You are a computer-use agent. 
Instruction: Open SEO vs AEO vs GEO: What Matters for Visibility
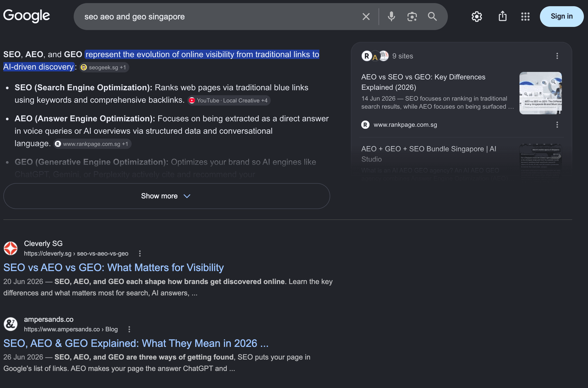[114, 267]
